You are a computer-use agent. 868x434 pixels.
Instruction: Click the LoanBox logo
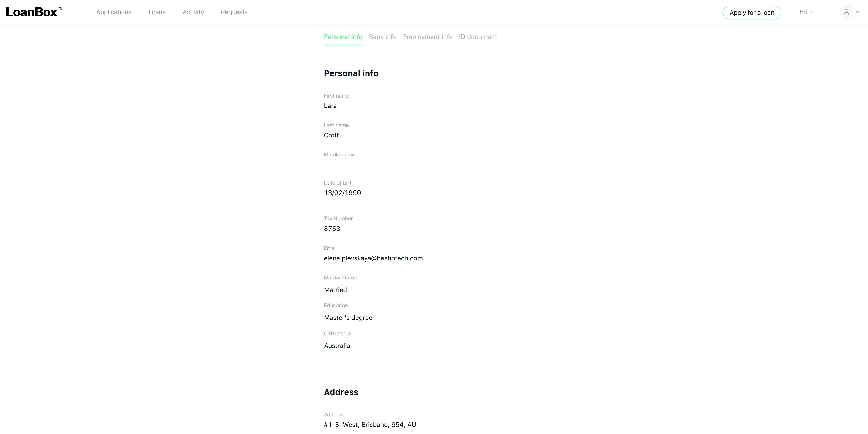pos(34,12)
